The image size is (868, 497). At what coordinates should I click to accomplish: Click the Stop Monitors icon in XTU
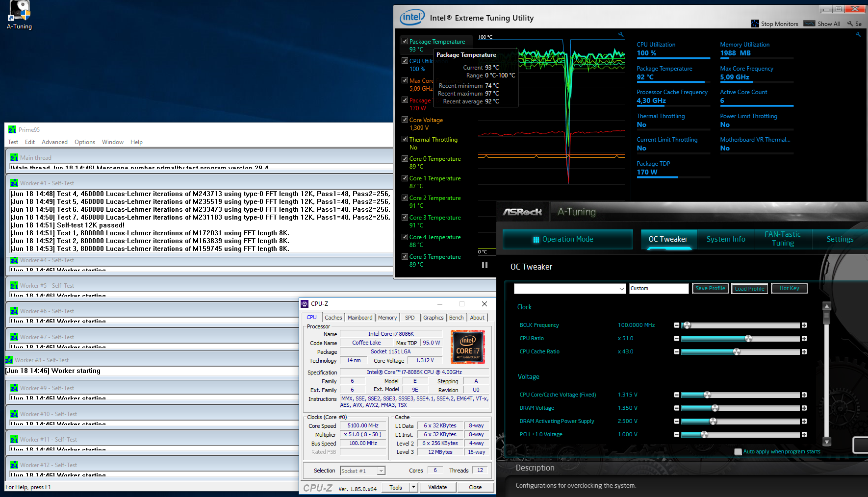tap(755, 24)
